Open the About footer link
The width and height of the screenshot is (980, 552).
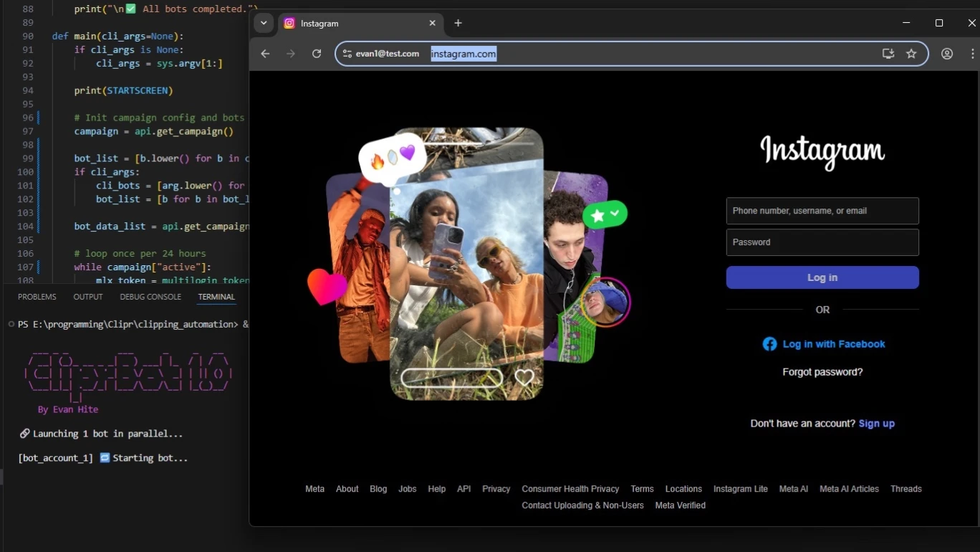tap(347, 489)
